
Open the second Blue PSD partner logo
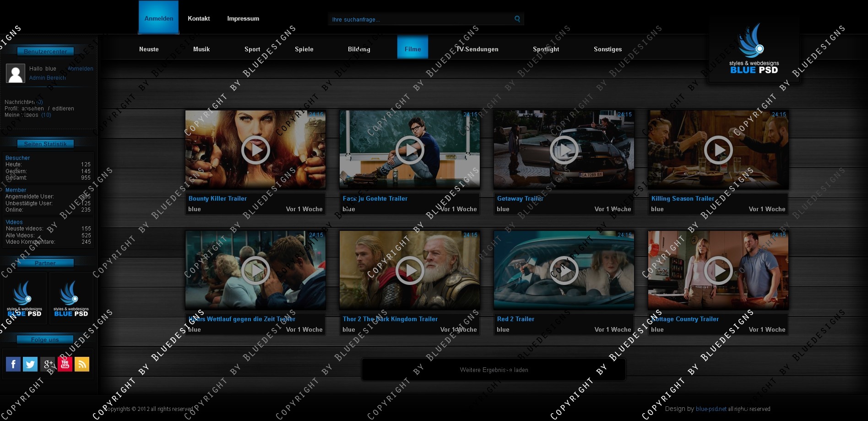(71, 299)
